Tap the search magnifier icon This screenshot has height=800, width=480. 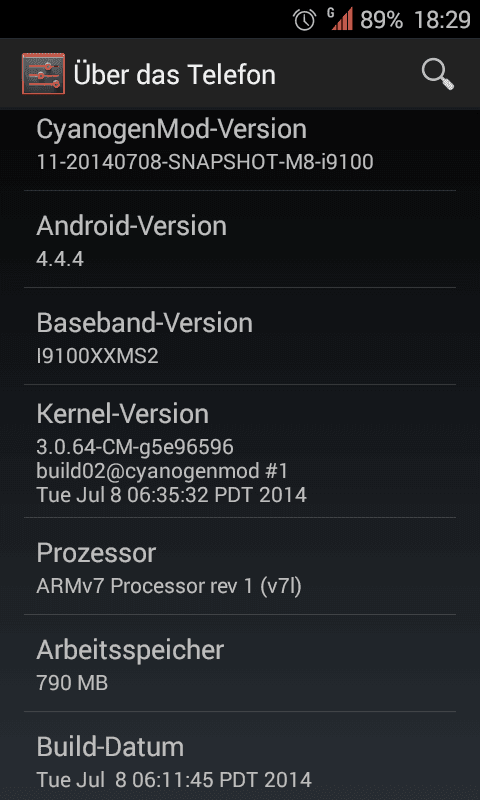(x=438, y=74)
